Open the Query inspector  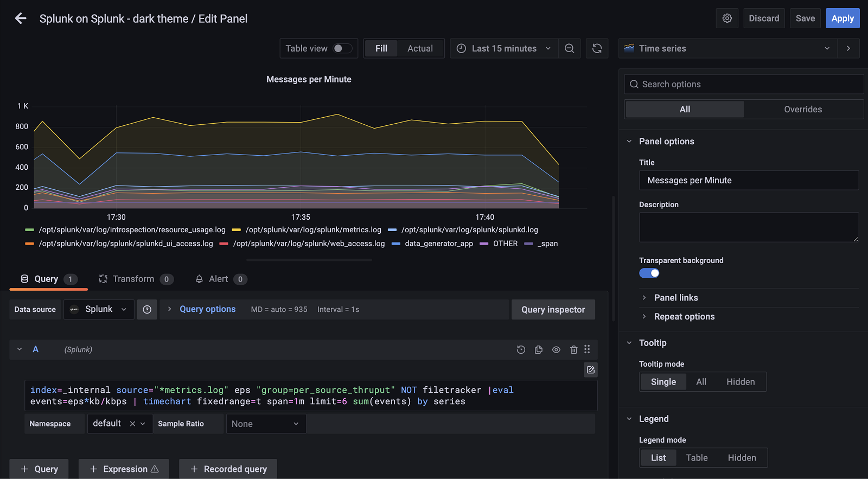pyautogui.click(x=553, y=310)
